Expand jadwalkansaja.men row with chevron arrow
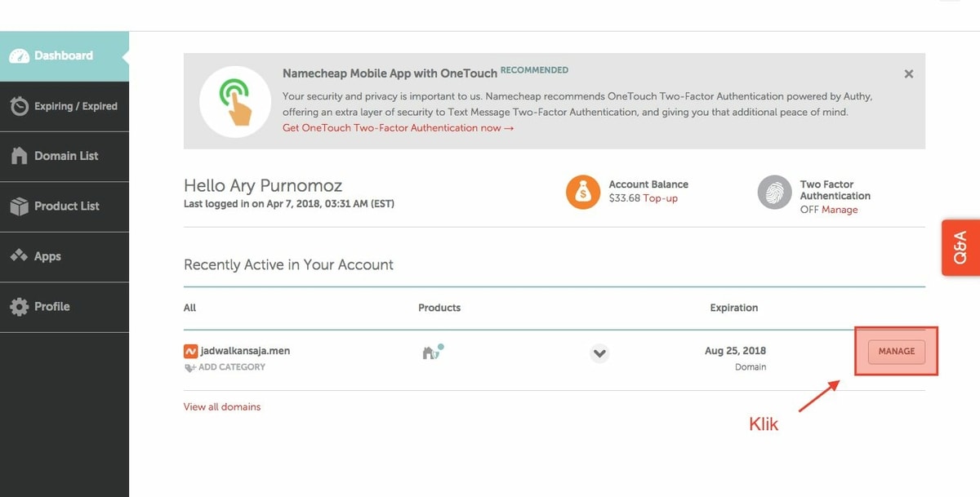Screen dimensions: 980x497 [x=599, y=353]
